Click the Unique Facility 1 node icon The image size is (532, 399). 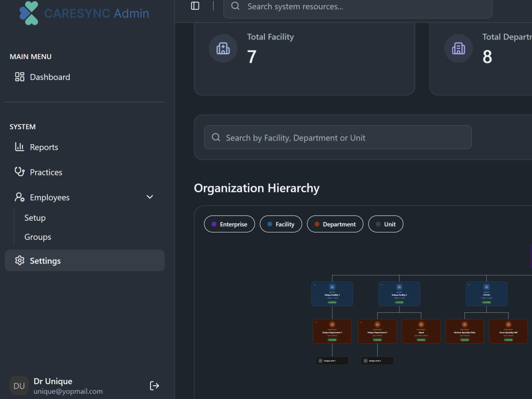[332, 287]
